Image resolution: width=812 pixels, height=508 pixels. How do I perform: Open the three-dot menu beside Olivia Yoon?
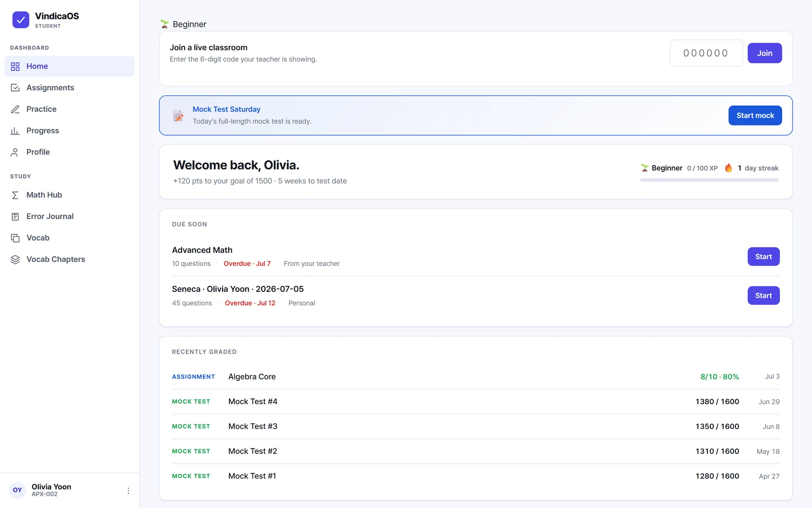tap(128, 490)
